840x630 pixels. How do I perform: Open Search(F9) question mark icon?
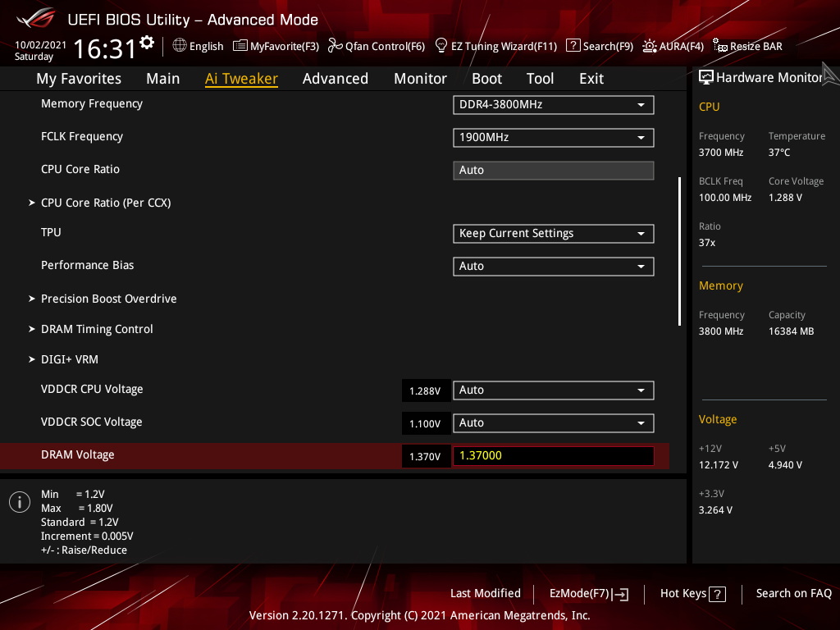click(x=573, y=46)
